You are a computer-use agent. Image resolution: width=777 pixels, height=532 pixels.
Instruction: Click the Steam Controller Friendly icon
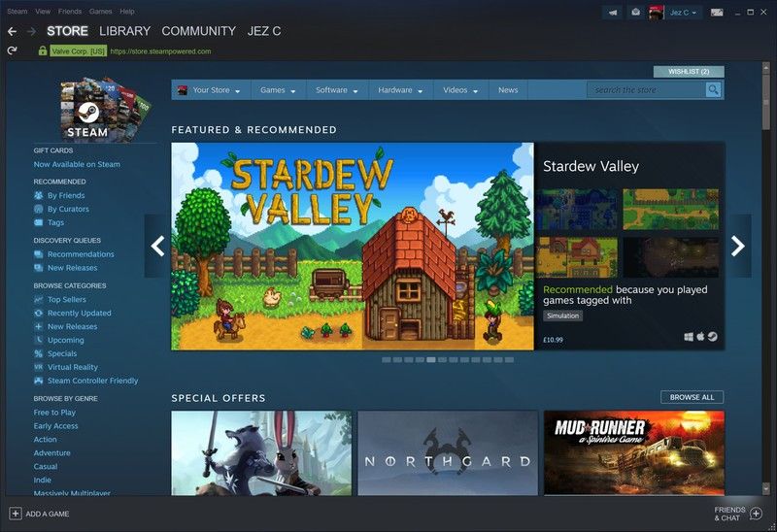tap(38, 381)
